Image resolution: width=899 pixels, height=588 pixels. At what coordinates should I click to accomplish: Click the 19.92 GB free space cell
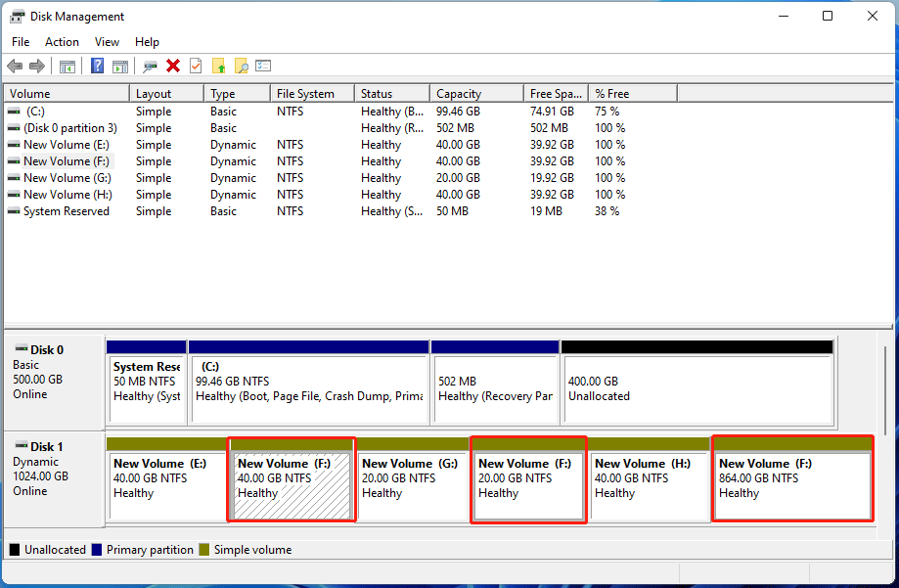click(x=552, y=178)
